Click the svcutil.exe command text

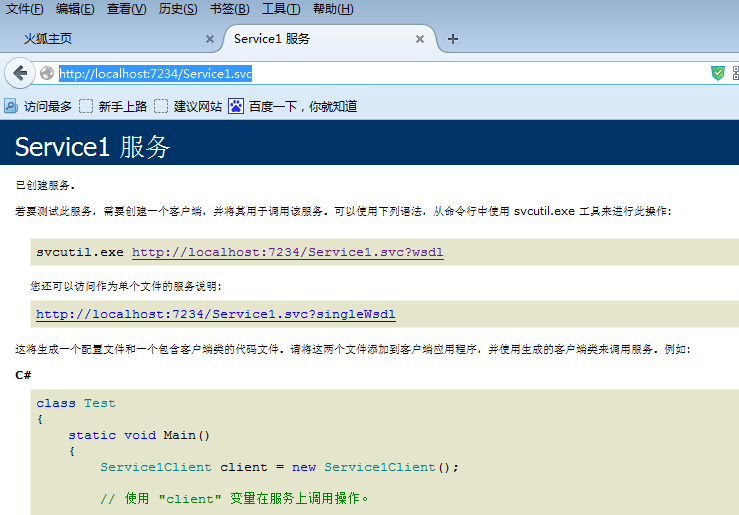[x=80, y=252]
